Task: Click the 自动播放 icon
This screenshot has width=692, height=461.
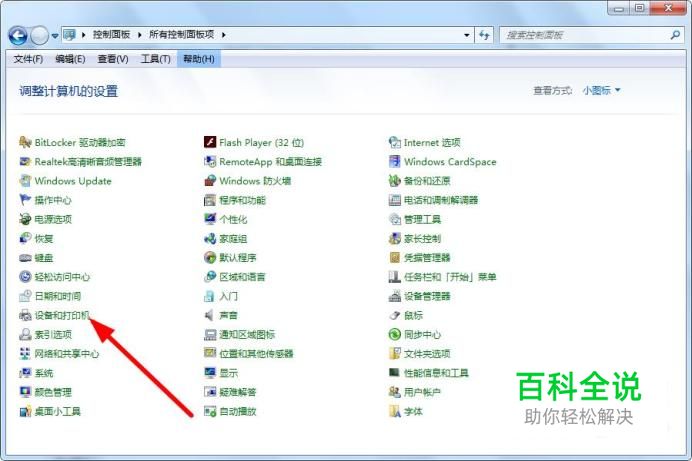Action: (210, 411)
